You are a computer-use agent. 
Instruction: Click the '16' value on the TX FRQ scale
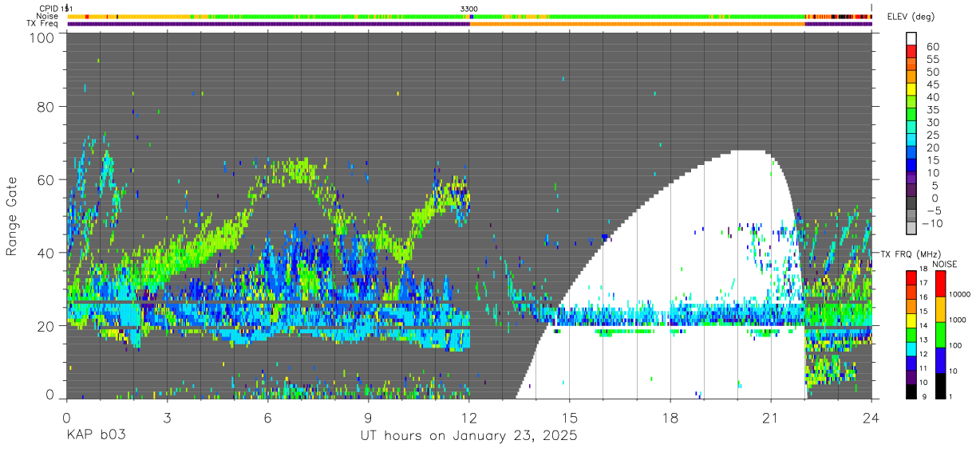925,297
